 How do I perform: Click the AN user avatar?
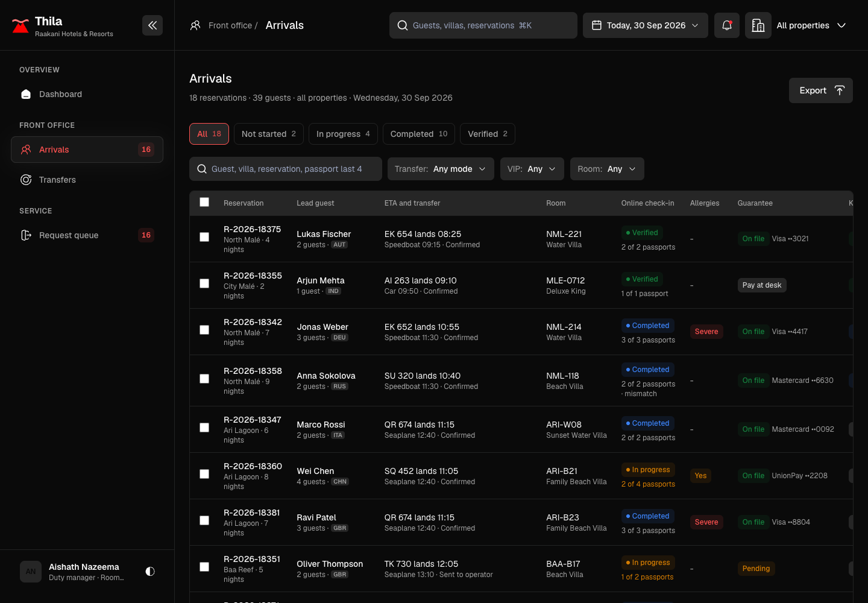tap(31, 572)
